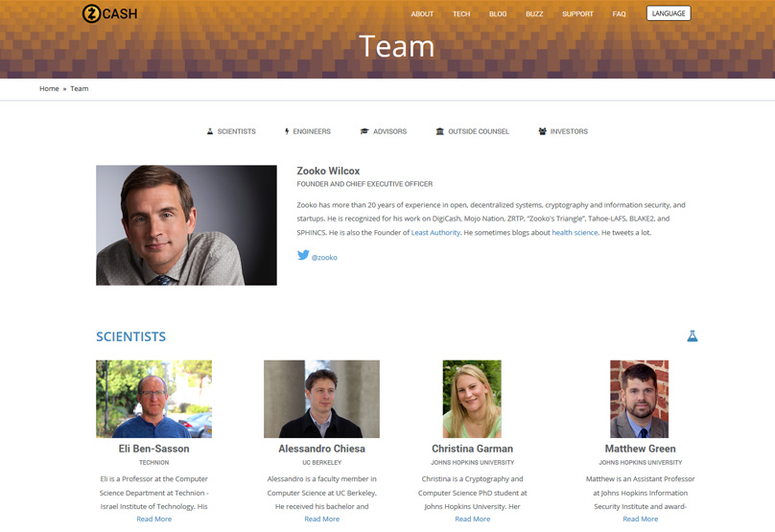
Task: Click the graduation cap Advisors icon
Action: tap(364, 131)
